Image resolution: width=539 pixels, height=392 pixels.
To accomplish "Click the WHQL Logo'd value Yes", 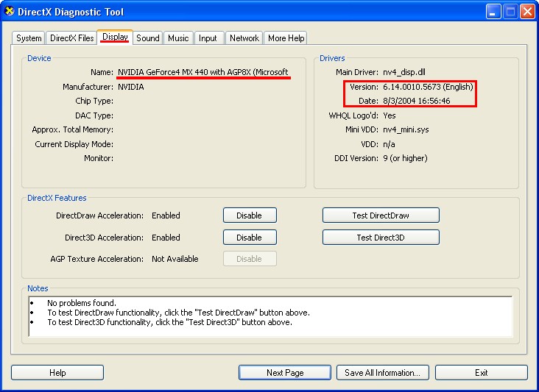I will click(390, 115).
